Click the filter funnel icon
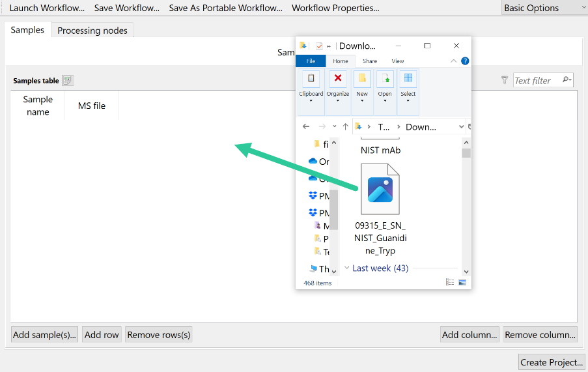The height and width of the screenshot is (372, 588). click(x=505, y=80)
